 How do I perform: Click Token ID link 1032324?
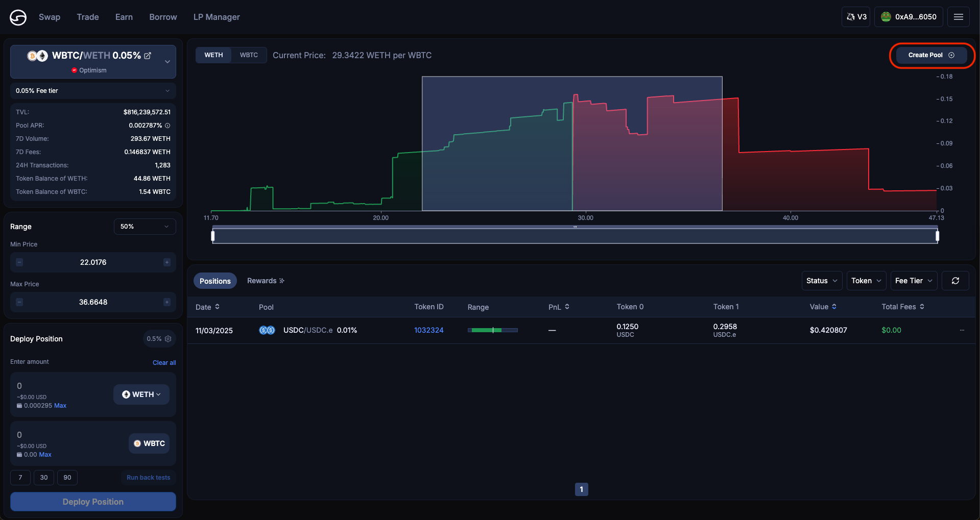pyautogui.click(x=428, y=330)
